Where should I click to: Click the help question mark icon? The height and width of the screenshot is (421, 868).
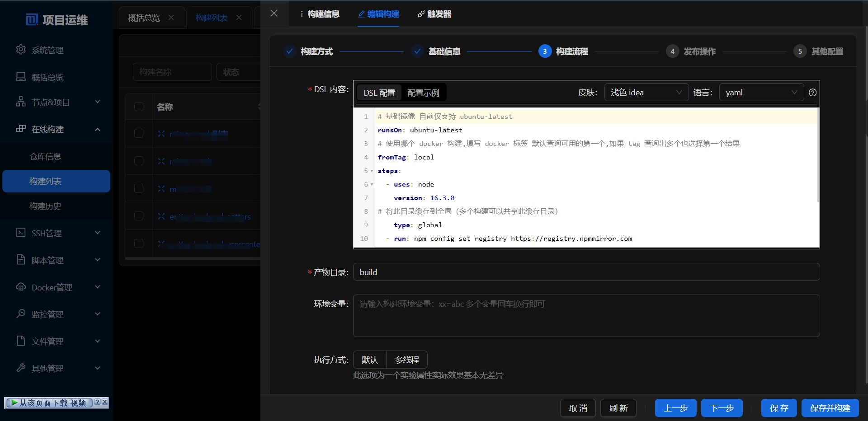tap(812, 93)
